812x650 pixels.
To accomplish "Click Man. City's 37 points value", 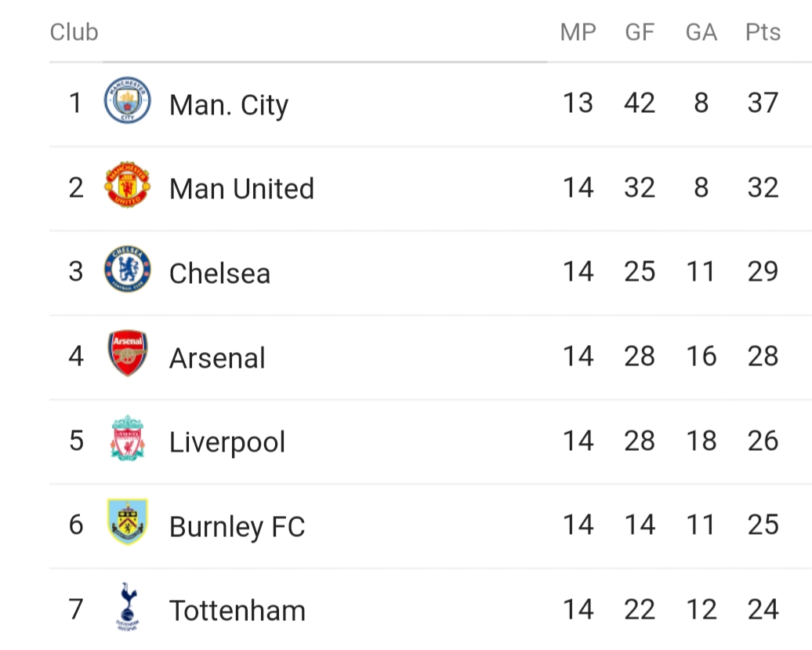I will pos(763,103).
